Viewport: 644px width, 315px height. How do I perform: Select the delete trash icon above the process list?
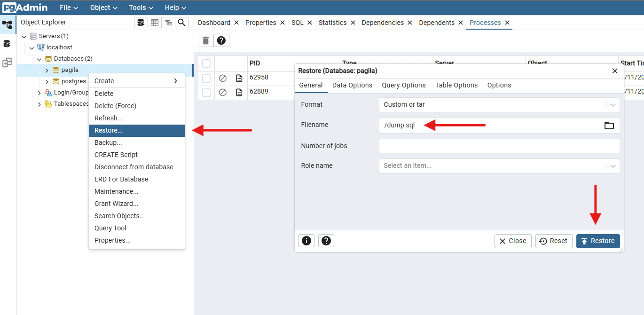(x=205, y=40)
